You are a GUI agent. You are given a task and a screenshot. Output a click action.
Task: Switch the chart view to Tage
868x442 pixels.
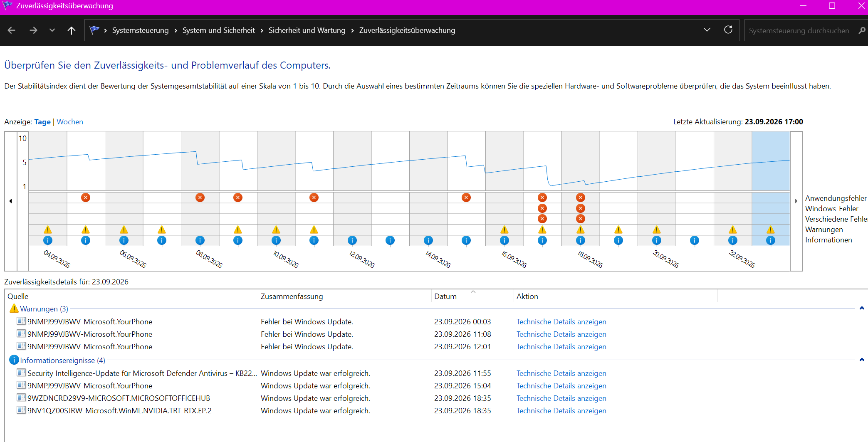(42, 122)
